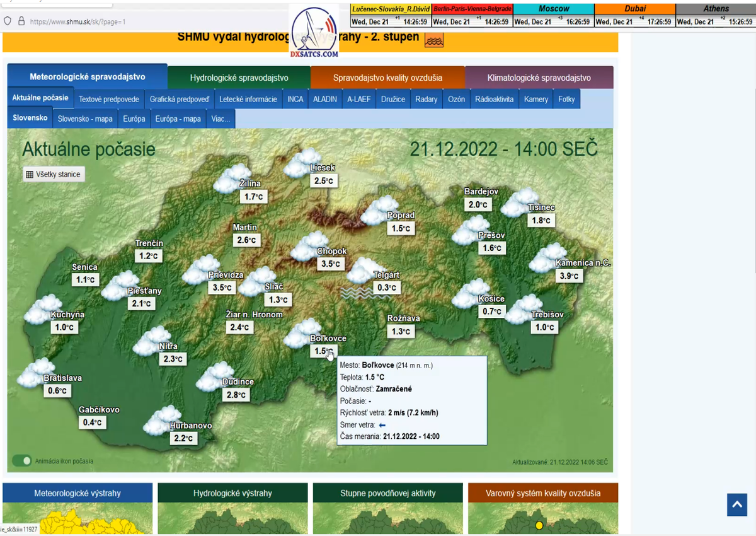Expand the Viac... submenu tab

[220, 119]
